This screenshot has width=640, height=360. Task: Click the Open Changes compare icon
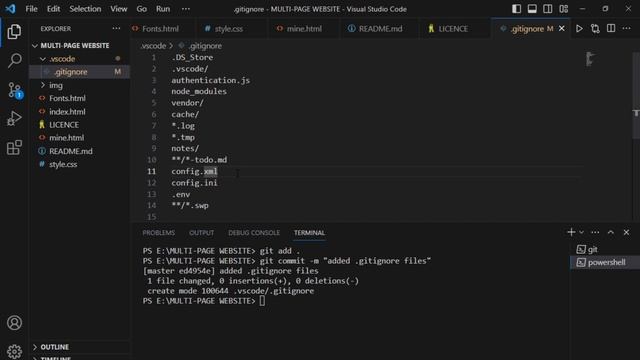pyautogui.click(x=595, y=29)
